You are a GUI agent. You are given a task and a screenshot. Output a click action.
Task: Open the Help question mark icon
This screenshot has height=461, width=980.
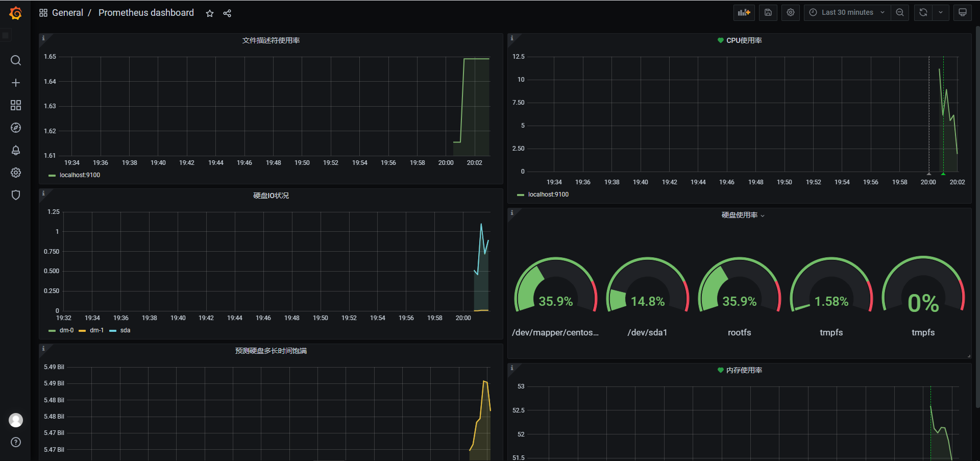pos(16,442)
